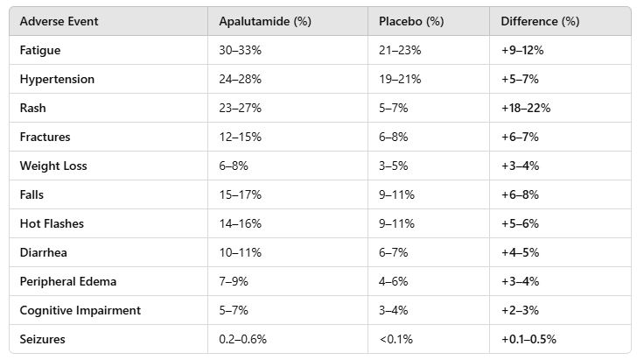
Task: Select the Falls placebo value 9–11%
Action: click(x=396, y=194)
